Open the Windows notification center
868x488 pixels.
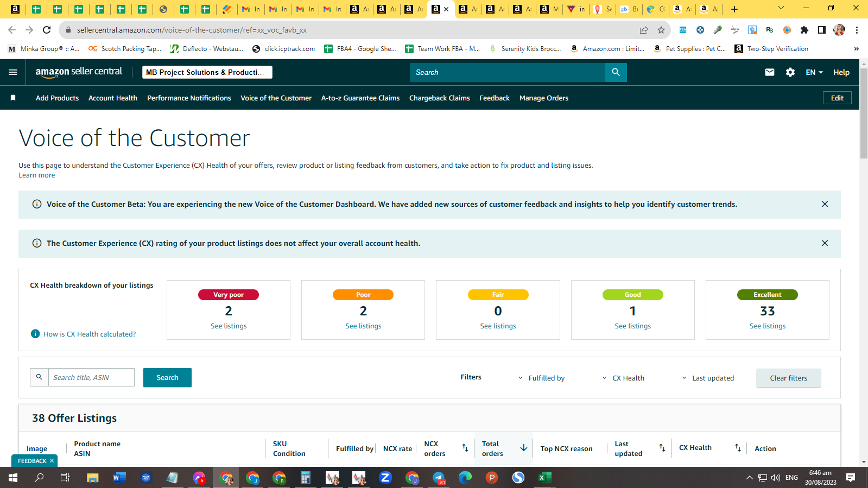tap(851, 478)
